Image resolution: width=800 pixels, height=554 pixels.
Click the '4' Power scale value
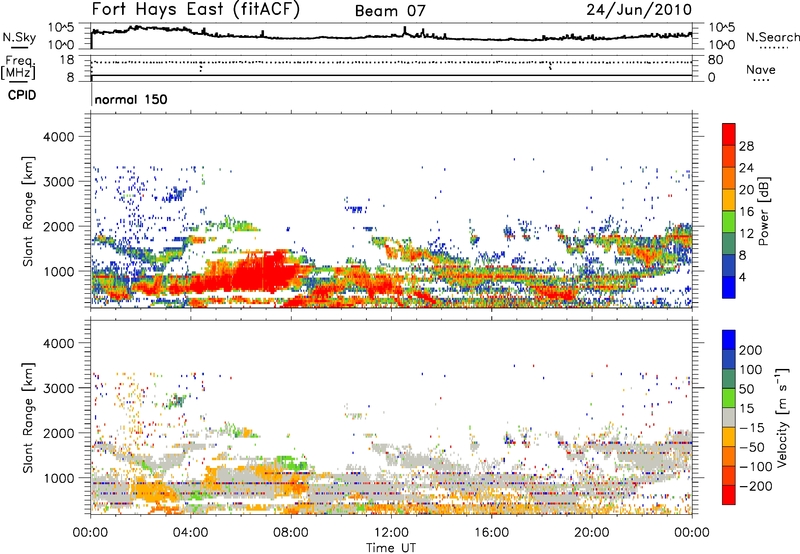(x=742, y=277)
